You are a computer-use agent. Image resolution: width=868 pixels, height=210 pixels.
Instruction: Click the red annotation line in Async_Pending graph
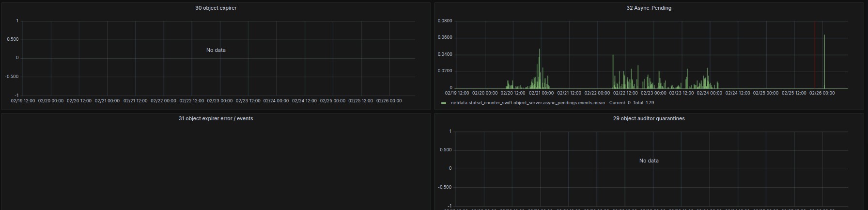coord(814,55)
